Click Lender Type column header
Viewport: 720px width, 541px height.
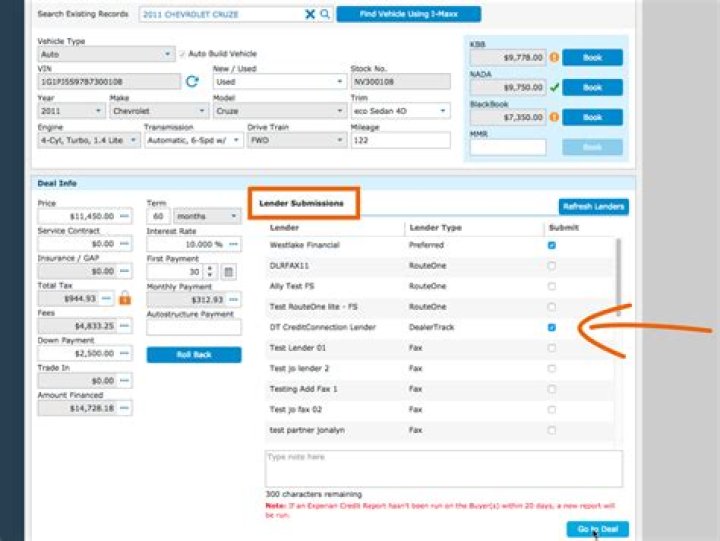[x=435, y=228]
